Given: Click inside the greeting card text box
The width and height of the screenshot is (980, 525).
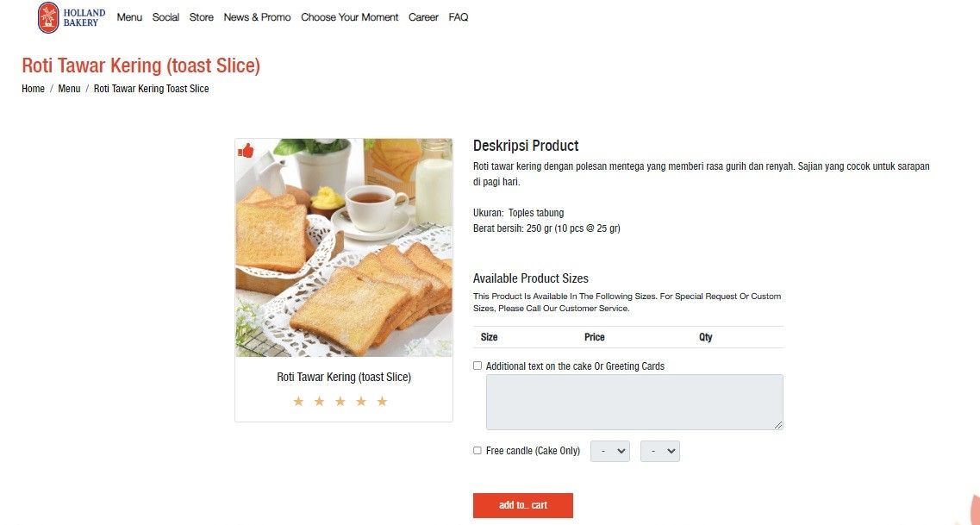Looking at the screenshot, I should (634, 401).
